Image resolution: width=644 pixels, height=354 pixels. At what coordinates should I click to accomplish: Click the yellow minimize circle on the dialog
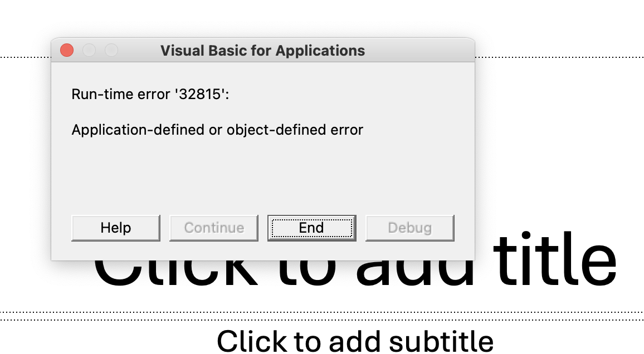89,50
